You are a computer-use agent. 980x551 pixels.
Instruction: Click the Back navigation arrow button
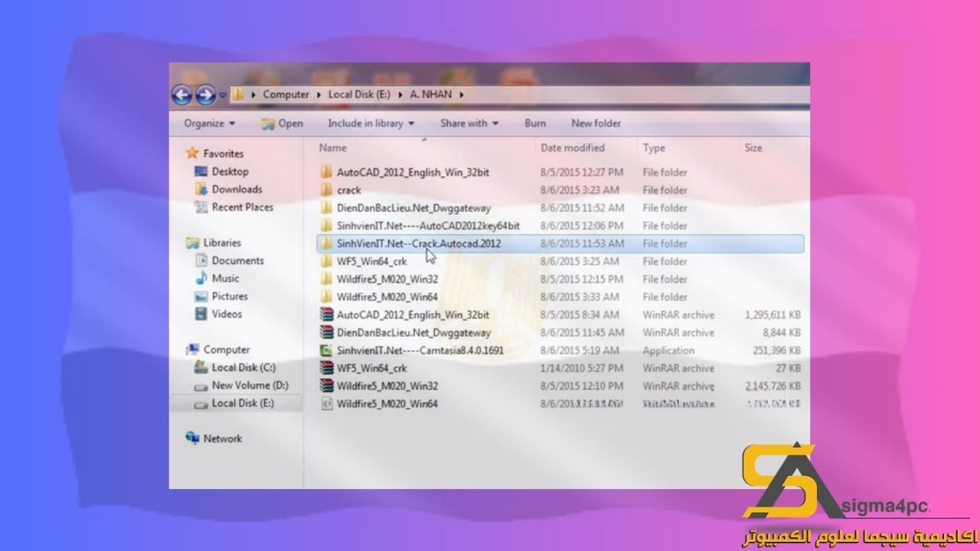(x=181, y=95)
